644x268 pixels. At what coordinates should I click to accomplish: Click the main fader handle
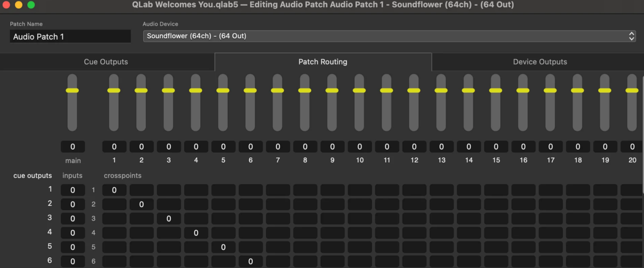(72, 90)
